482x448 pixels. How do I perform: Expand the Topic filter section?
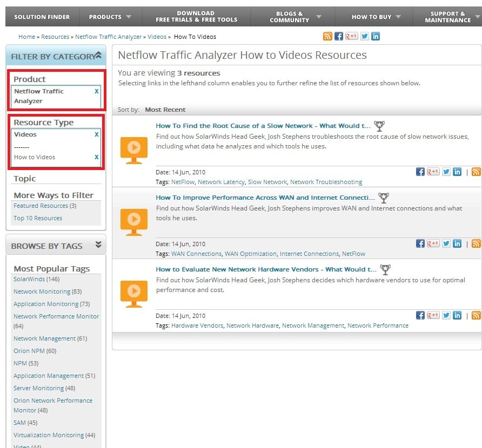(25, 179)
